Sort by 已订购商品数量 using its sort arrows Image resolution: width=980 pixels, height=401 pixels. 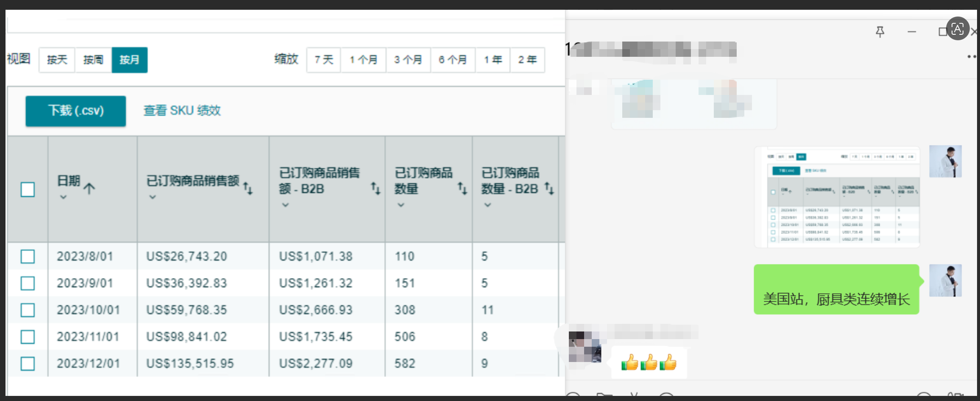click(x=462, y=188)
